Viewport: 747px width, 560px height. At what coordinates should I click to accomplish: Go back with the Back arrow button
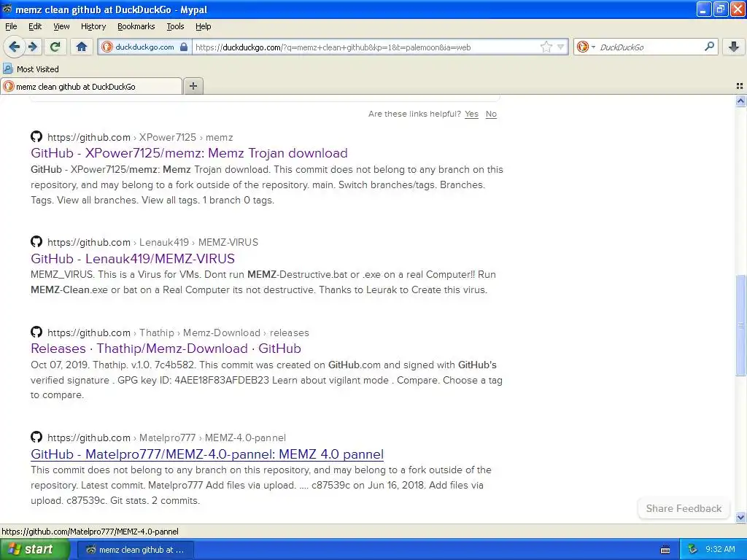click(x=14, y=47)
